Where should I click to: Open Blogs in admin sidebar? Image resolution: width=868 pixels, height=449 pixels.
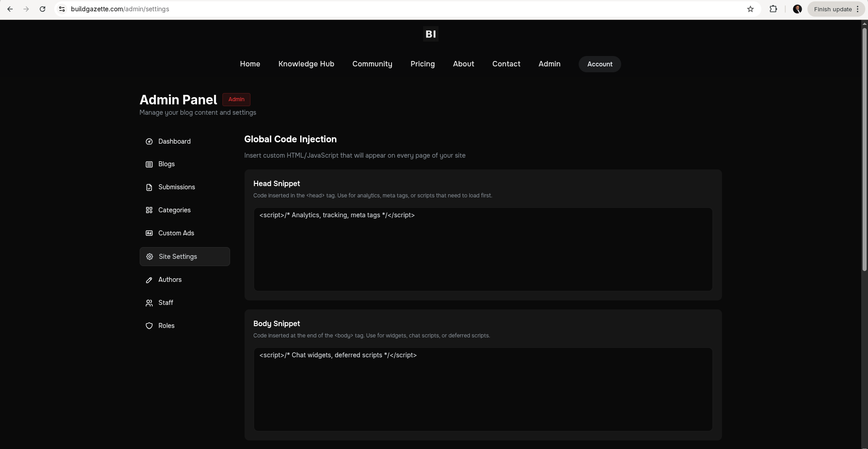pyautogui.click(x=184, y=164)
